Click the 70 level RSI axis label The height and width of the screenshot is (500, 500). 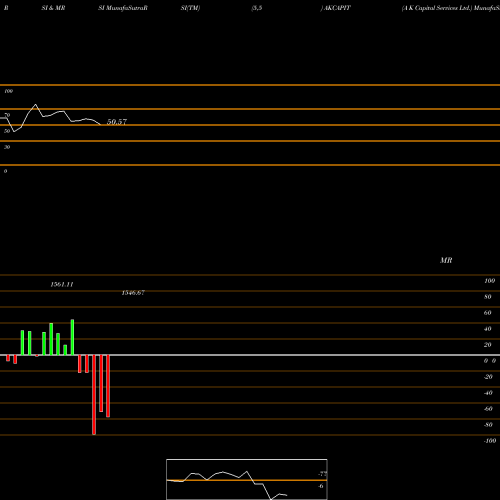click(7, 115)
